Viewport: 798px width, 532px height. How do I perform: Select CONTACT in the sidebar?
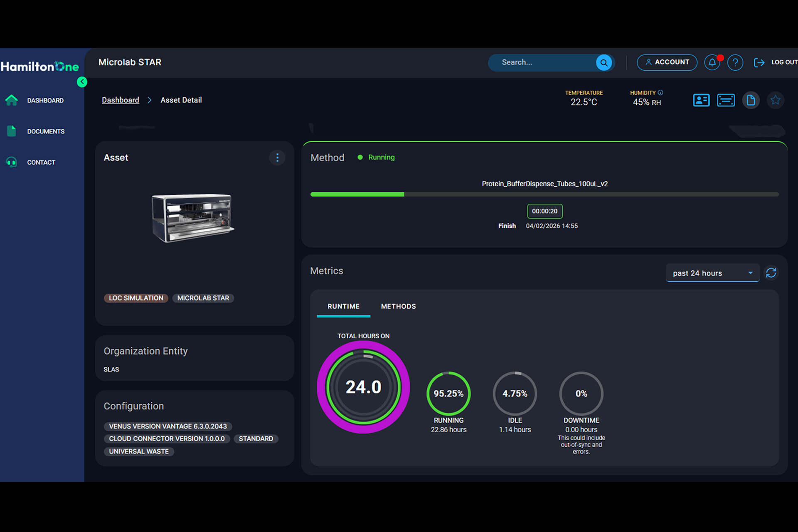click(x=41, y=163)
